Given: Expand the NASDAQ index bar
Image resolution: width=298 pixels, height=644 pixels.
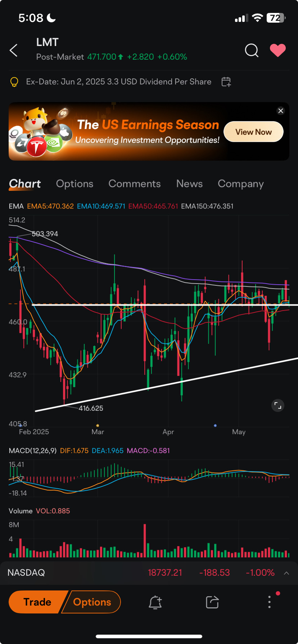Looking at the screenshot, I should tap(286, 573).
